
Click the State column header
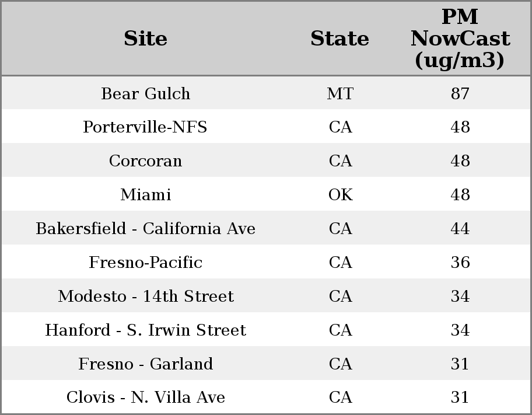(339, 39)
